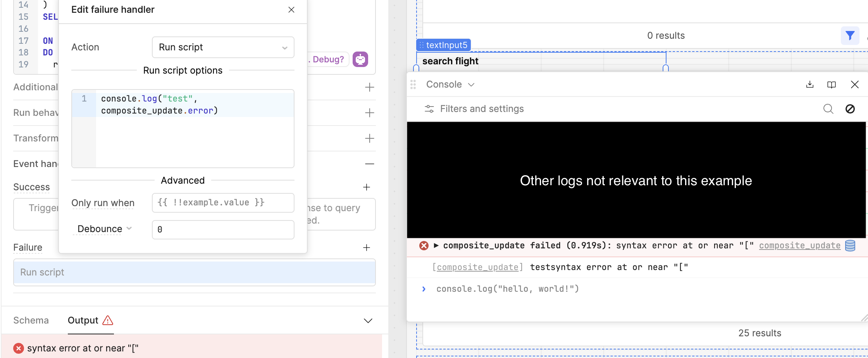868x358 pixels.
Task: Select the Run script failure handler row
Action: click(x=194, y=272)
